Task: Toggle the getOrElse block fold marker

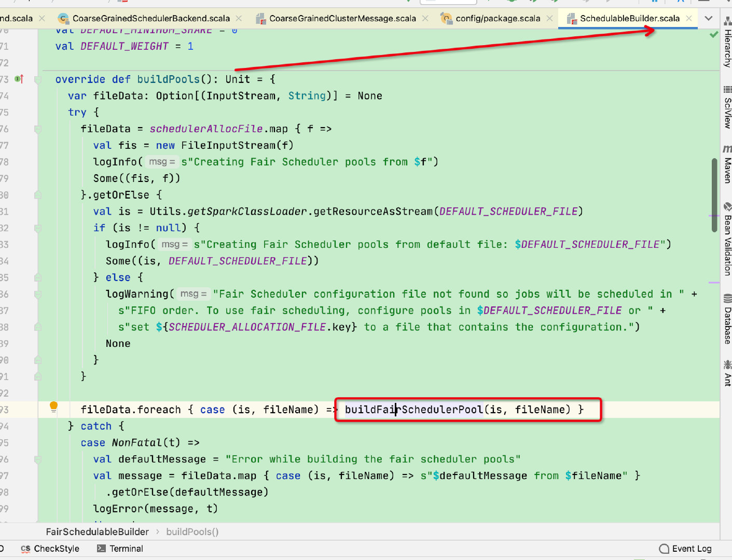Action: click(38, 195)
